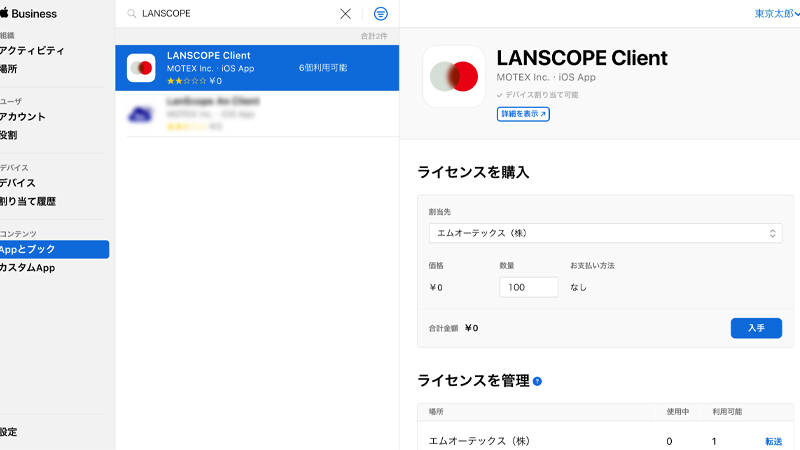Select the blurred second search result
800x450 pixels.
pos(257,114)
